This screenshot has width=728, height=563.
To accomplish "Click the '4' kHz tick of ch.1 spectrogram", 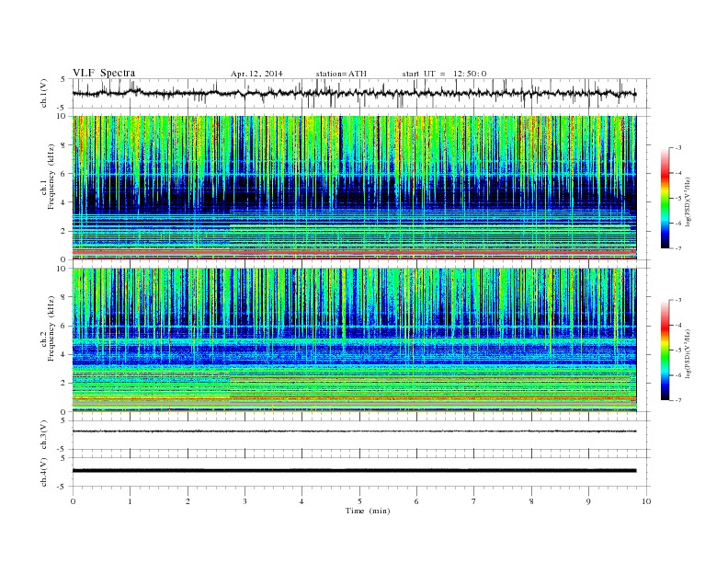I will (x=63, y=202).
